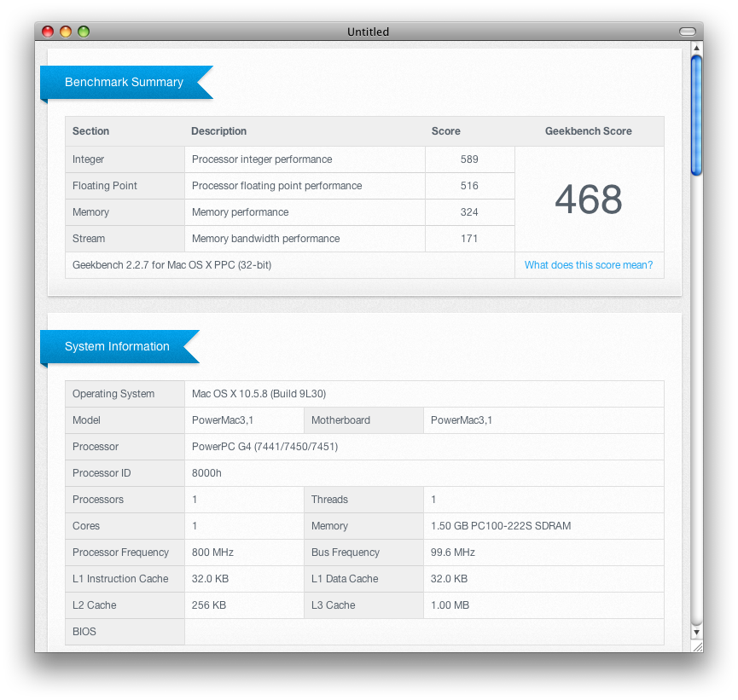Image resolution: width=738 pixels, height=700 pixels.
Task: Click the blue vertical scrollbar thumb
Action: (x=696, y=115)
